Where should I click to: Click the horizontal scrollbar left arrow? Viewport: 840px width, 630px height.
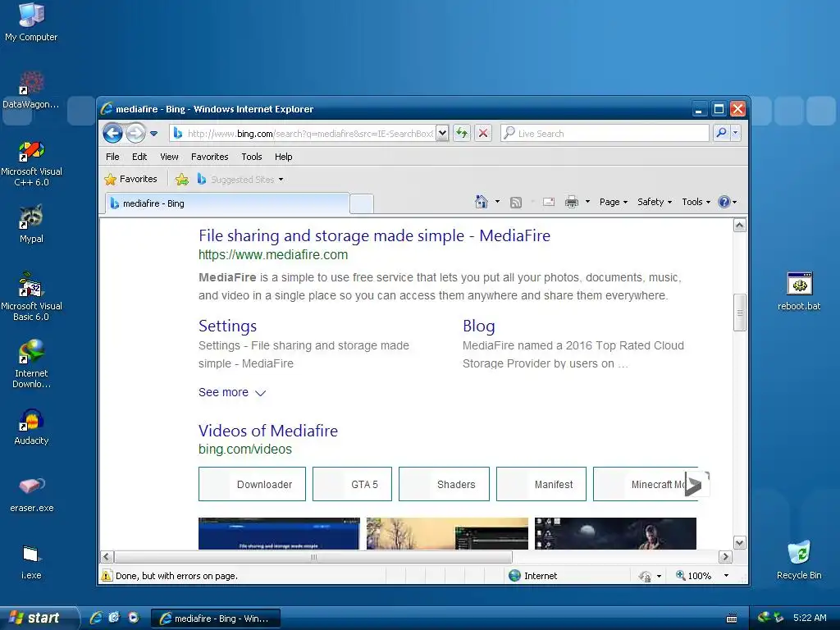point(107,557)
